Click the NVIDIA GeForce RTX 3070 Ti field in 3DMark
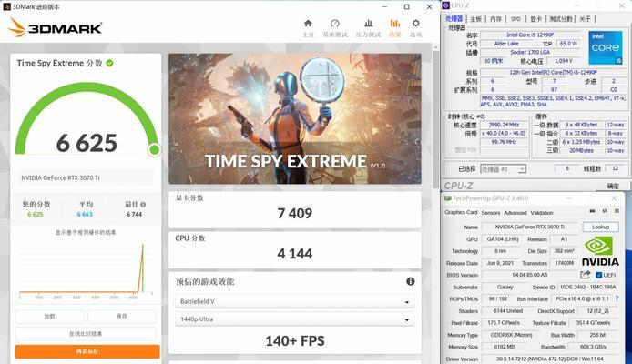 click(x=86, y=177)
